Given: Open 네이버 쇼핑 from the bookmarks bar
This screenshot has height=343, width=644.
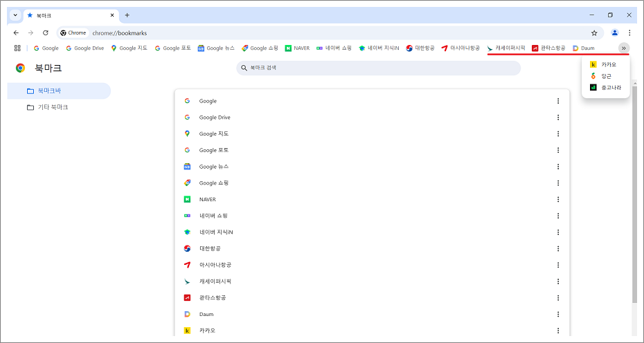Looking at the screenshot, I should [x=334, y=48].
